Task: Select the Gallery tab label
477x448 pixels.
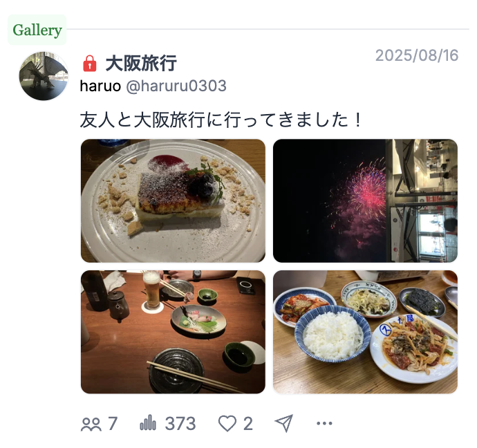Action: point(37,30)
